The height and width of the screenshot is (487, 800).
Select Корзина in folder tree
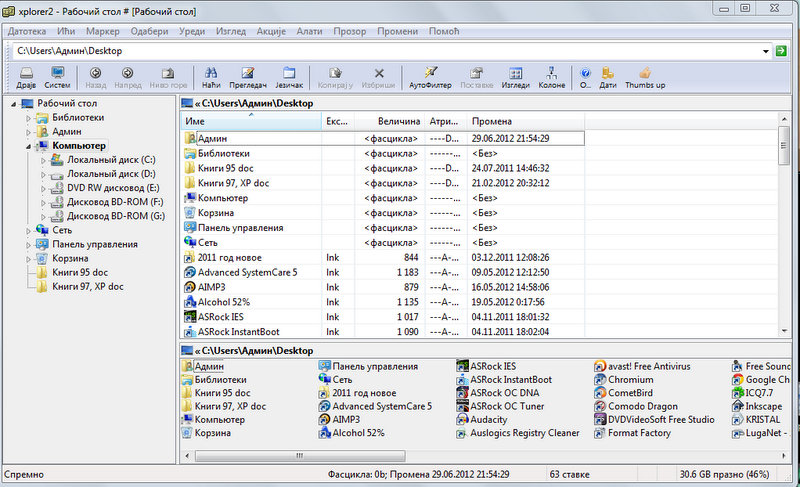pyautogui.click(x=70, y=259)
